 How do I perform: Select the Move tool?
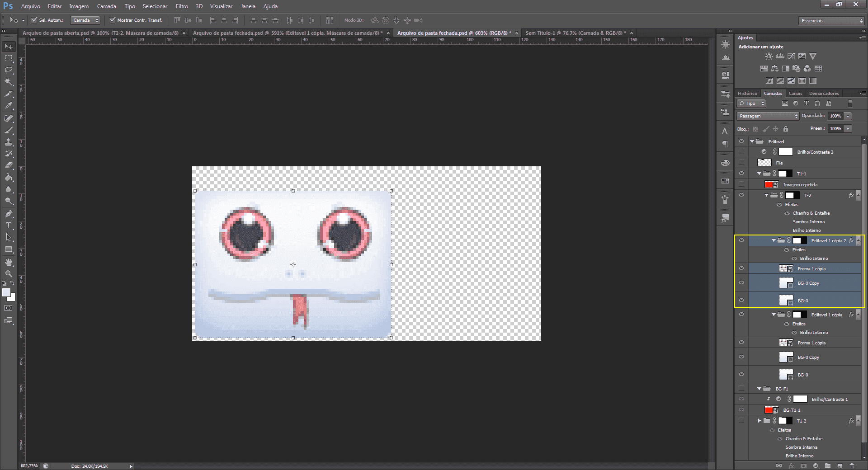9,47
